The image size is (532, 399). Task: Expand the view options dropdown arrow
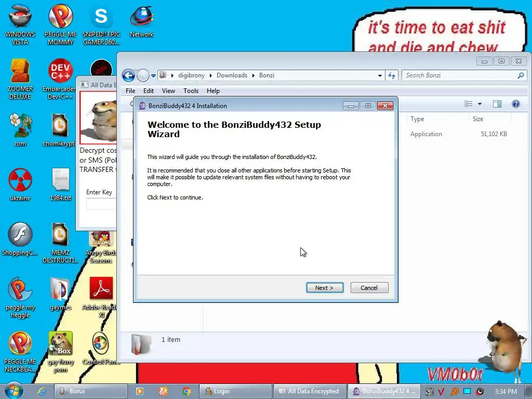tap(480, 104)
